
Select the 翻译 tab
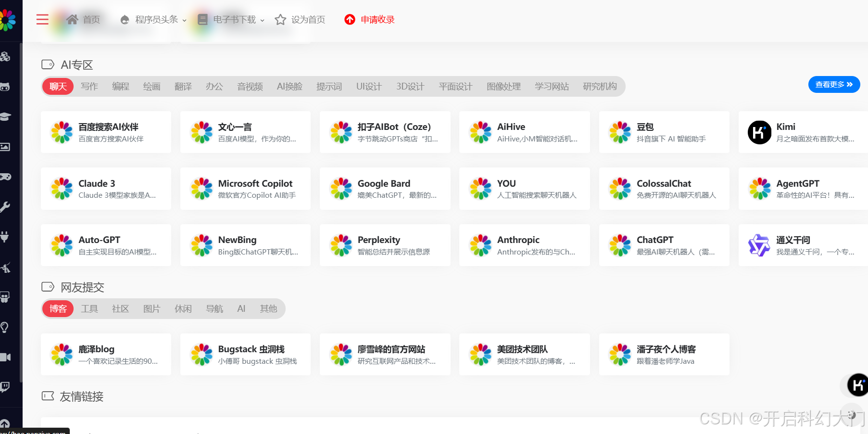(183, 86)
